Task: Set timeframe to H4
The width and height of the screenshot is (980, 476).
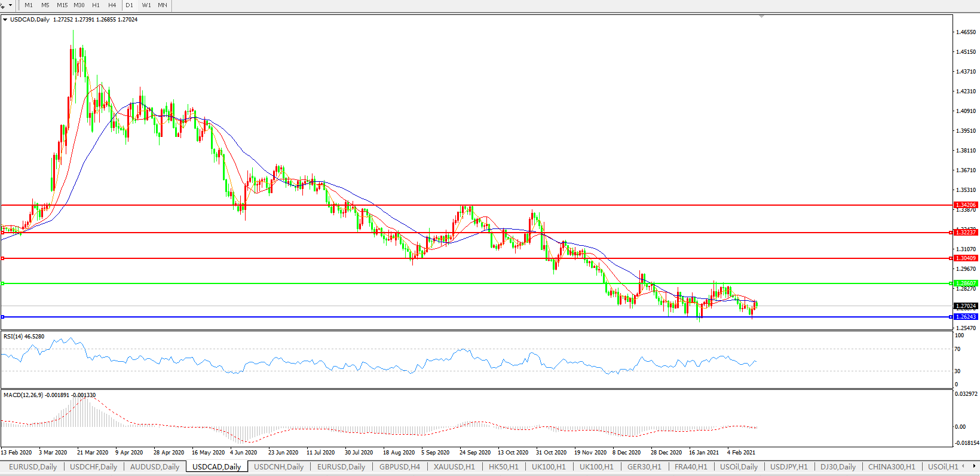Action: coord(112,5)
